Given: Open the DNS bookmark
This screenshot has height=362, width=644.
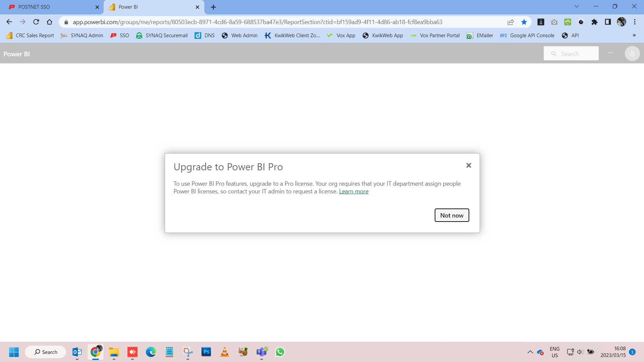Looking at the screenshot, I should pyautogui.click(x=205, y=36).
